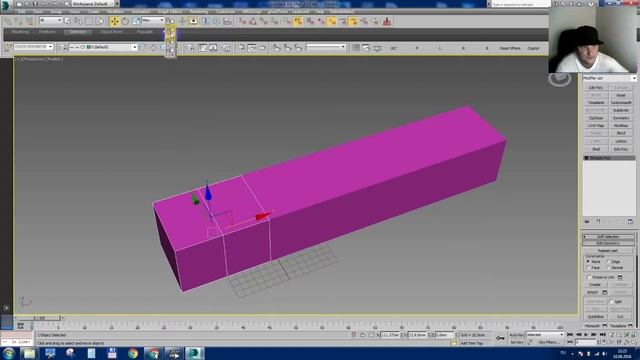The height and width of the screenshot is (360, 640).
Task: Open the Modifiers menu
Action: coord(115,12)
